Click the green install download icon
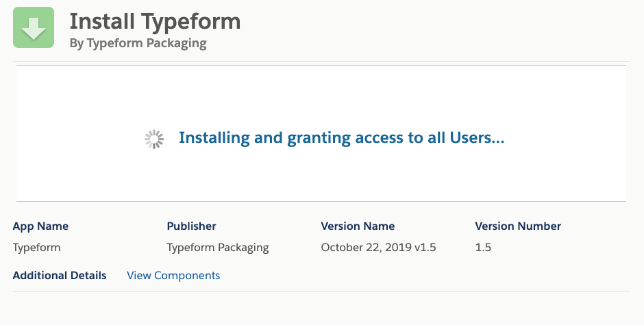Viewport: 644px width, 325px height. pyautogui.click(x=34, y=27)
